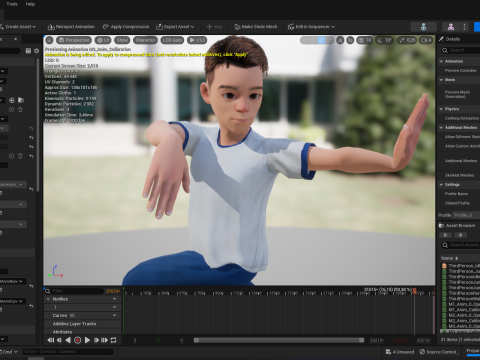The width and height of the screenshot is (480, 360).
Task: Click the Search Assets field
Action: (x=461, y=245)
